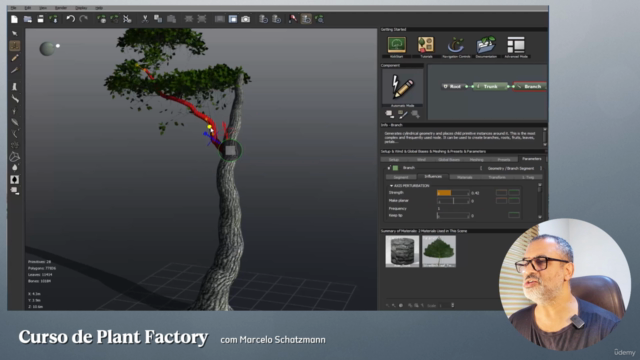The image size is (640, 360).
Task: Open the Tutorials icon
Action: (x=426, y=45)
